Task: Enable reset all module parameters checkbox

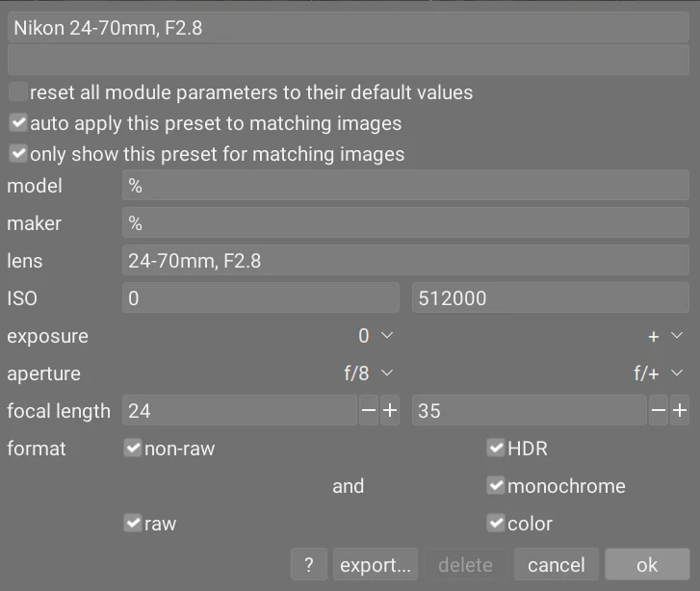Action: [x=18, y=92]
